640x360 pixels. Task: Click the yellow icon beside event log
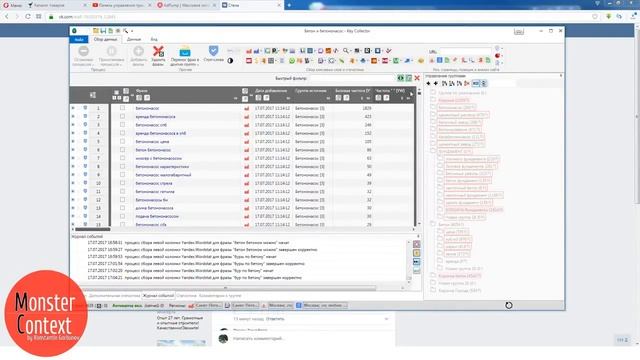[416, 253]
